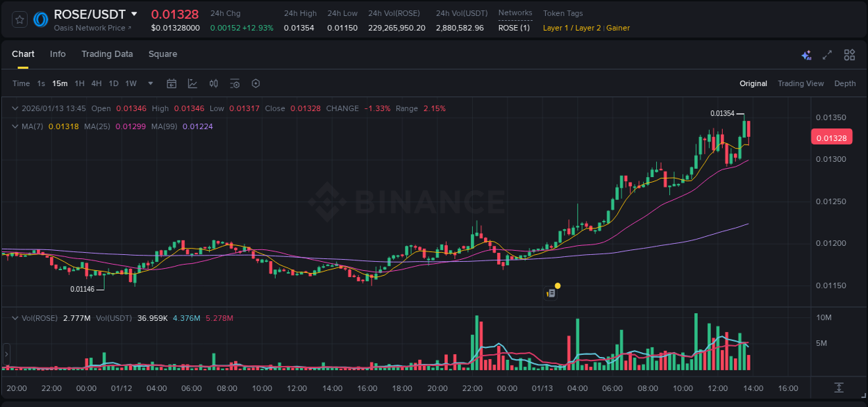Open chart settings via hexagon icon

256,83
